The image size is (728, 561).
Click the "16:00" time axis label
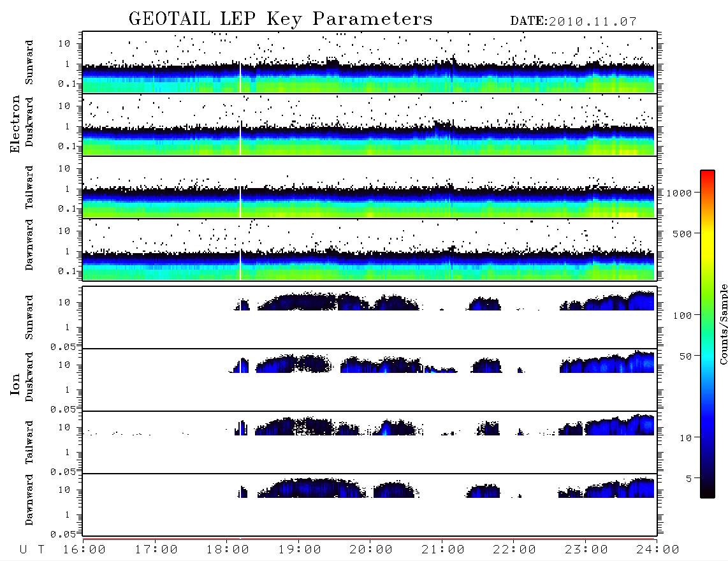84,550
